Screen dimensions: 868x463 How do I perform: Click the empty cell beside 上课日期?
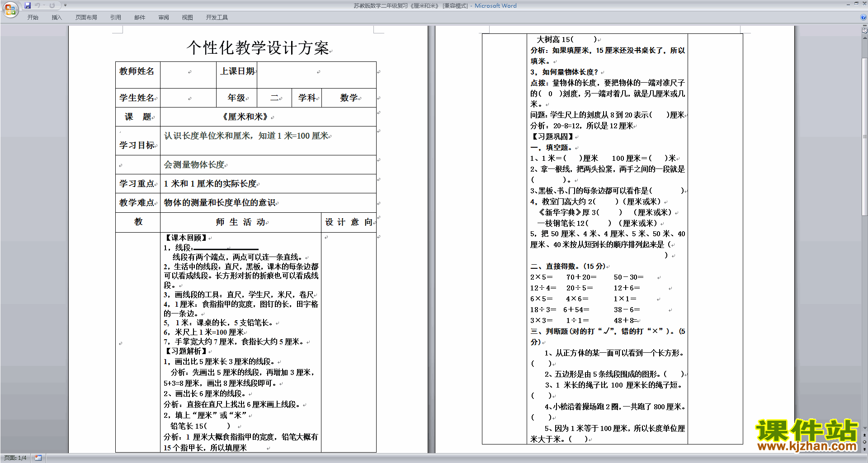tap(317, 75)
